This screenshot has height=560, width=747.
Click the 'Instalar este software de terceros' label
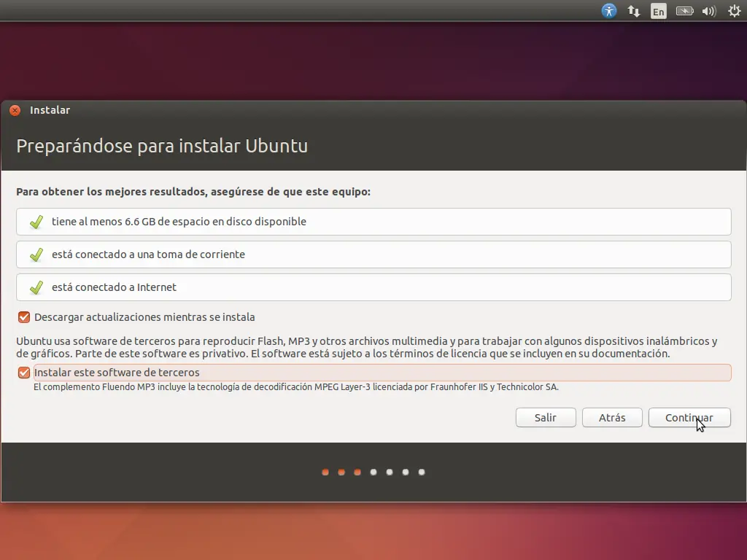[x=117, y=373]
